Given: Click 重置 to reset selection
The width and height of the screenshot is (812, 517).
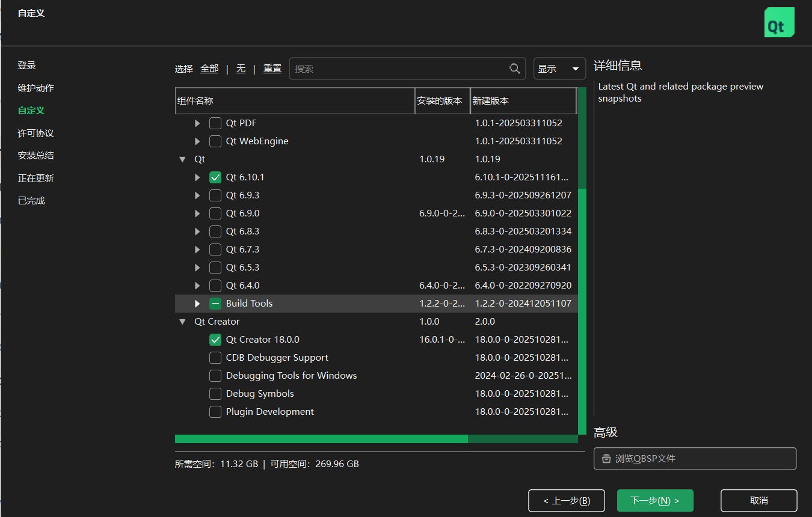Looking at the screenshot, I should [x=272, y=69].
